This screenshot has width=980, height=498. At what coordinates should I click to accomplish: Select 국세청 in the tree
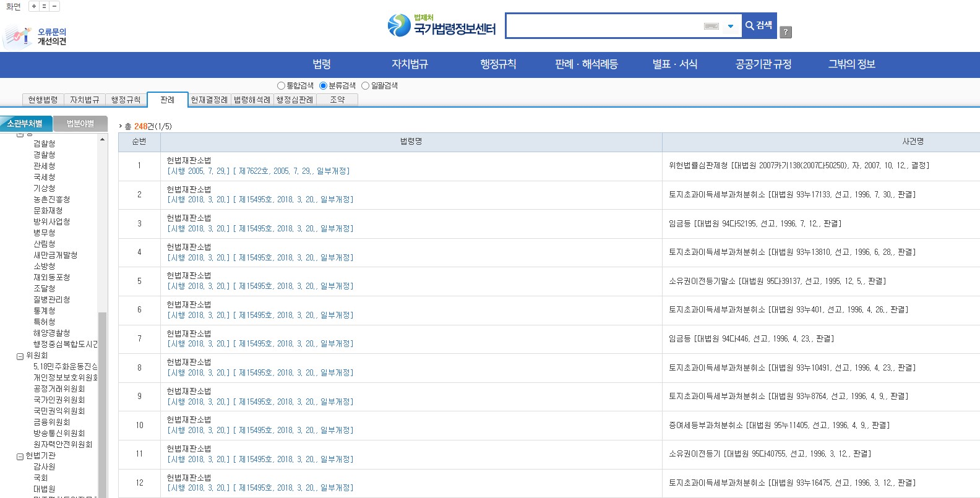coord(44,177)
